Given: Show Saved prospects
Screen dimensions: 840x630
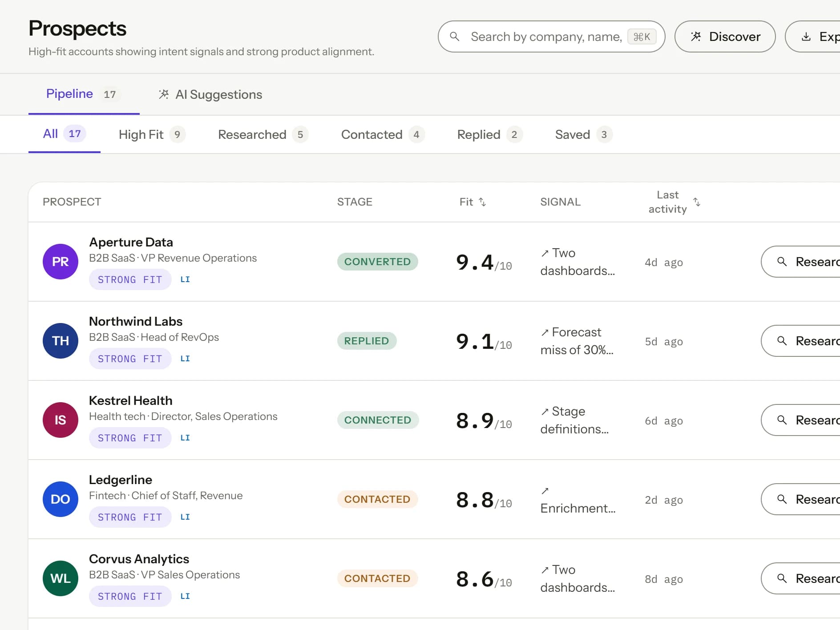Looking at the screenshot, I should (584, 134).
